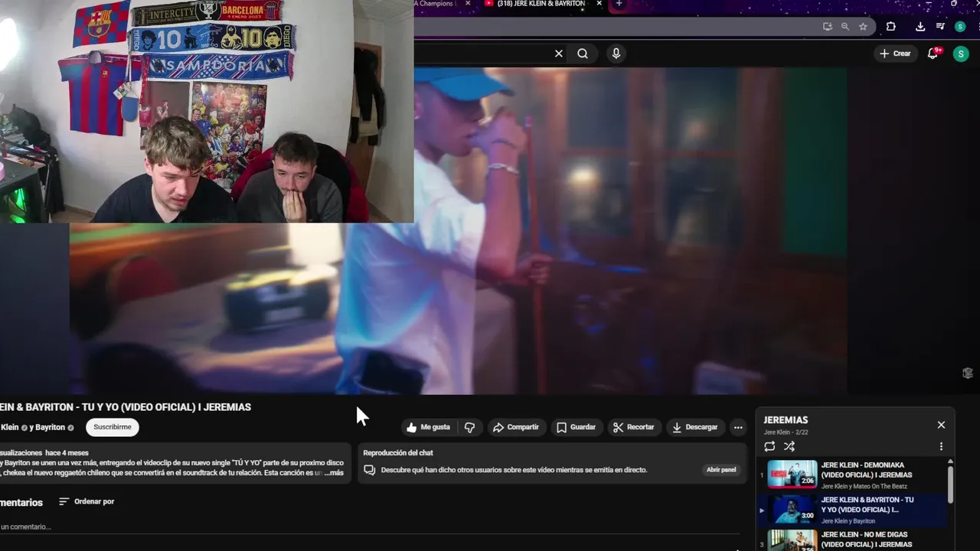Click the YouTube search magnifier button

pyautogui.click(x=583, y=54)
